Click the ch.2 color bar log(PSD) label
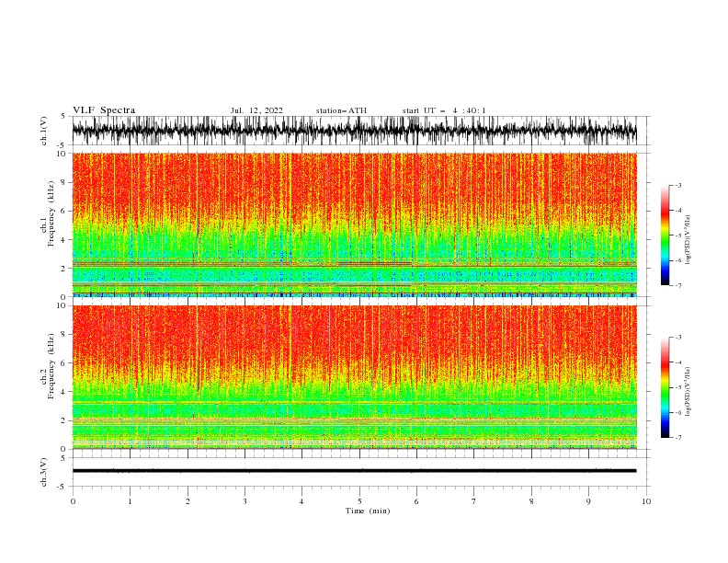 pyautogui.click(x=688, y=392)
